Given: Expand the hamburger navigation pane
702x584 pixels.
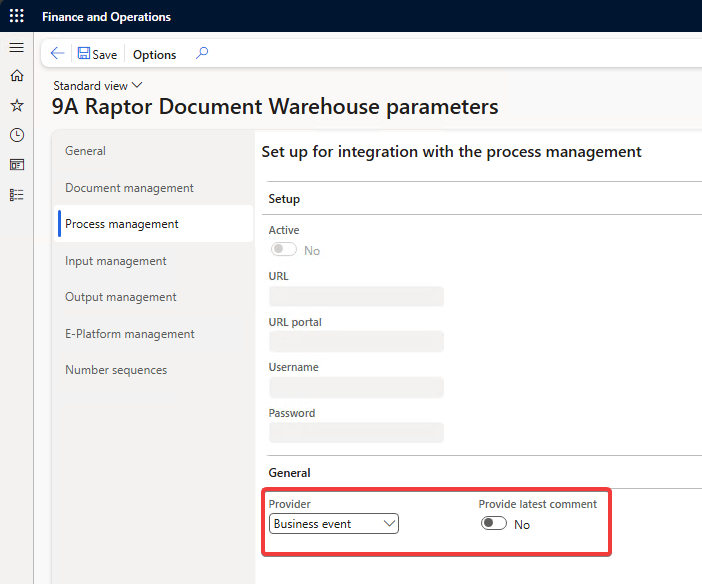Looking at the screenshot, I should click(16, 48).
